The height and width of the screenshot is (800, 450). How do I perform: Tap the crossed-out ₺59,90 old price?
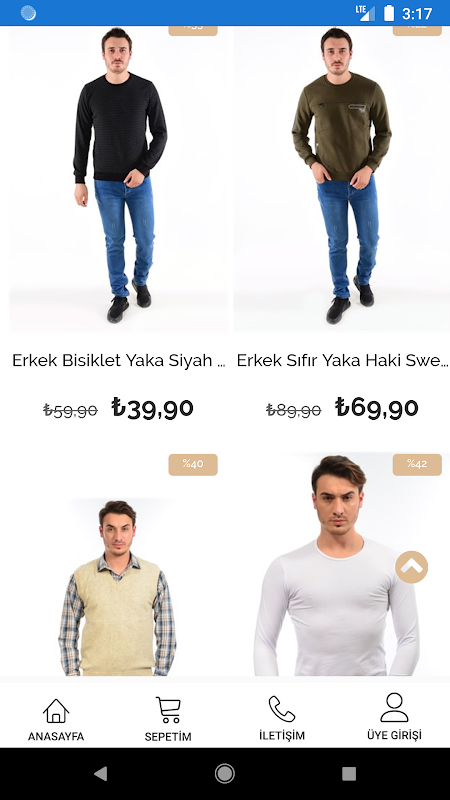pos(70,410)
